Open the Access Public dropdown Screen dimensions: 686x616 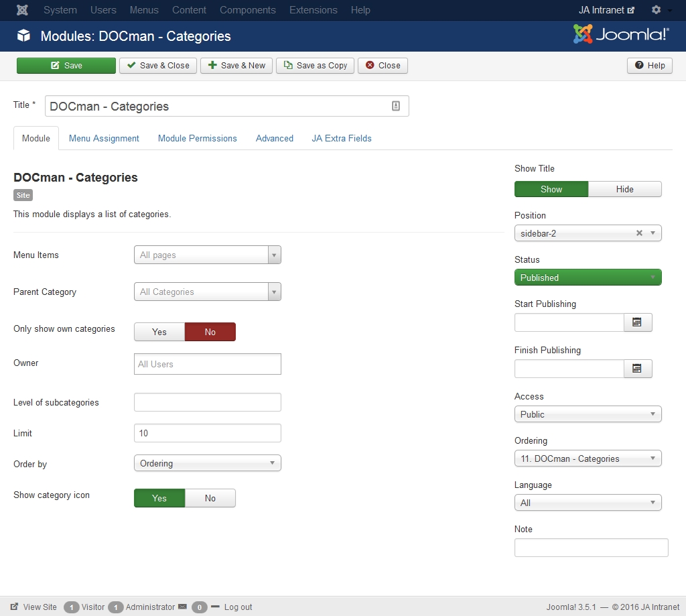tap(588, 414)
